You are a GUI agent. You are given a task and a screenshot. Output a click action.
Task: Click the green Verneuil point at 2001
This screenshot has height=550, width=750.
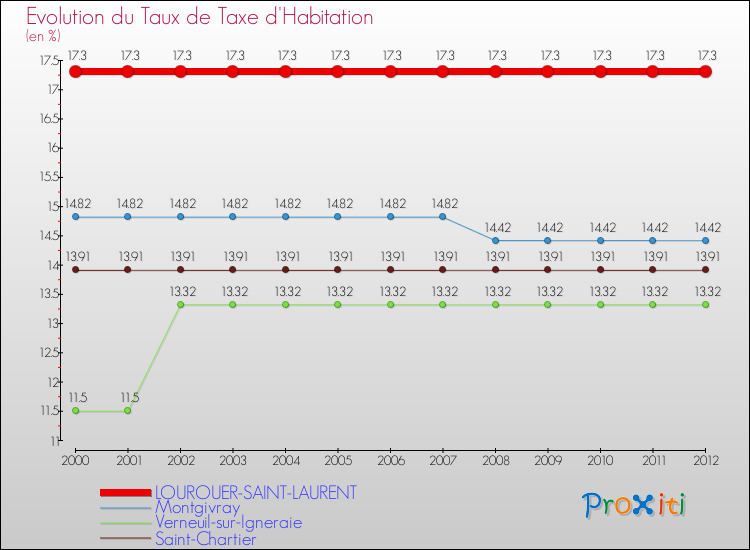click(128, 411)
